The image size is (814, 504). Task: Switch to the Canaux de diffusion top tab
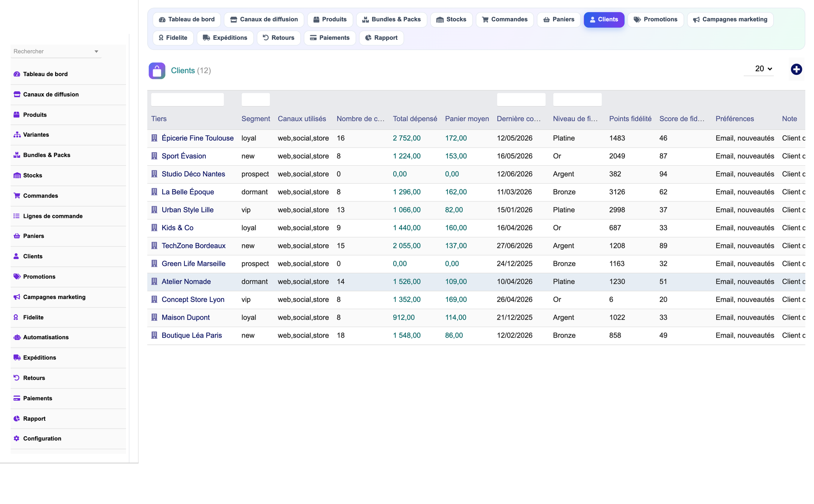click(264, 20)
